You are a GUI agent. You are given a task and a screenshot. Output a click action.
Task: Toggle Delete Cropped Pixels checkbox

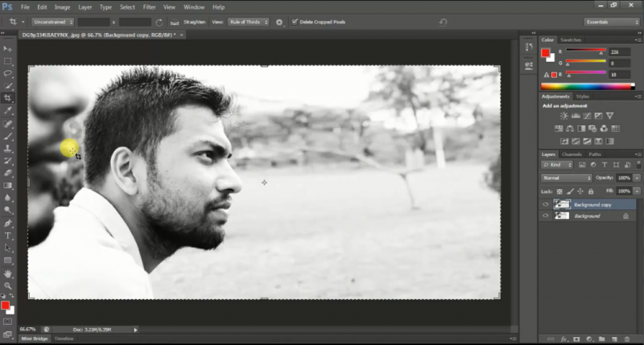tap(295, 22)
